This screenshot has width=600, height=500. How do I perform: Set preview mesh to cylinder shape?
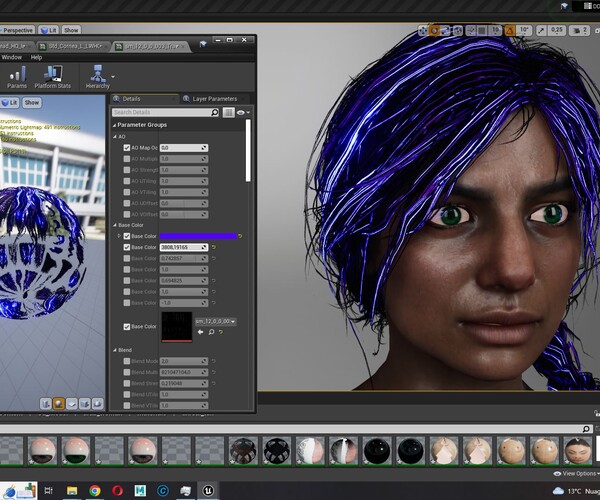[x=46, y=404]
